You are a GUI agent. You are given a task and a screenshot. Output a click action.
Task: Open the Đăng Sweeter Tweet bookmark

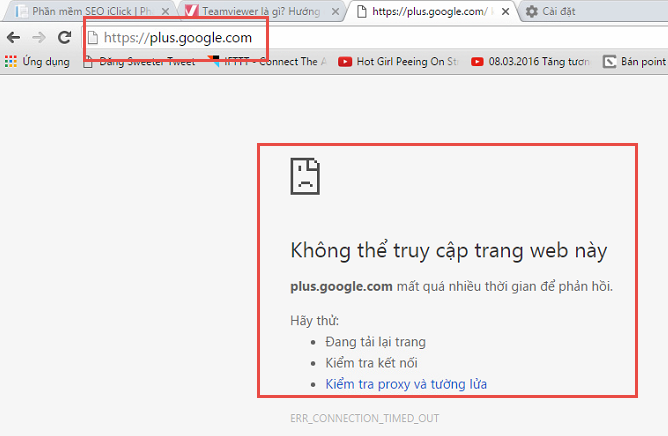139,62
